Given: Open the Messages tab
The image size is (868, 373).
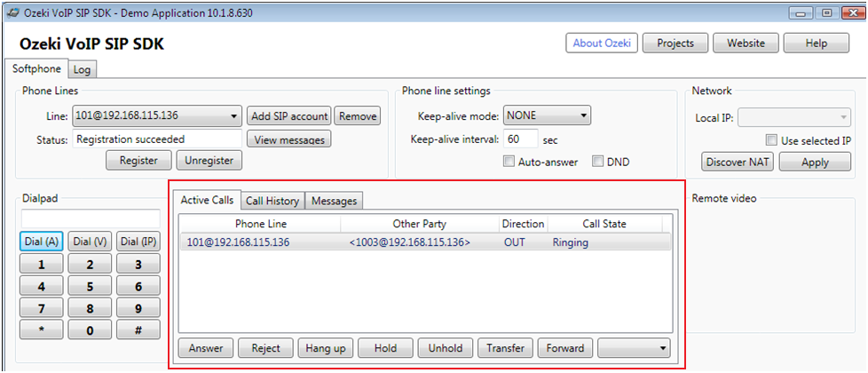Looking at the screenshot, I should 334,201.
